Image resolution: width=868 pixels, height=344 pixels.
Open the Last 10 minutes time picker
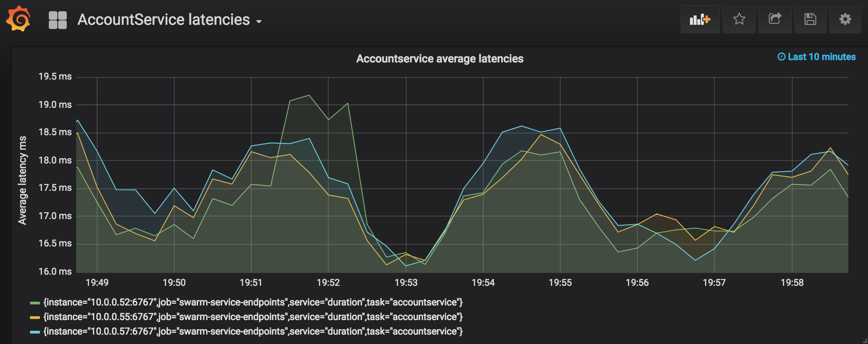click(817, 57)
